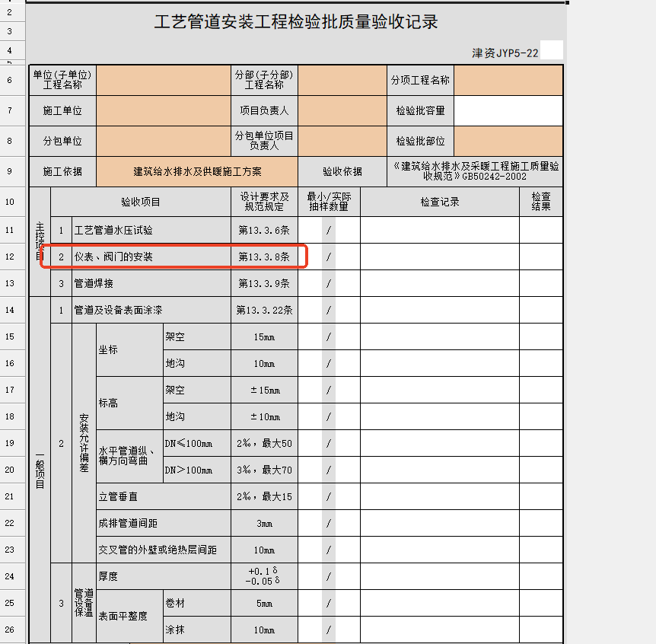Viewport: 656px width, 644px height.
Task: Select the 3‰，最大70 tolerance cell
Action: (x=264, y=470)
